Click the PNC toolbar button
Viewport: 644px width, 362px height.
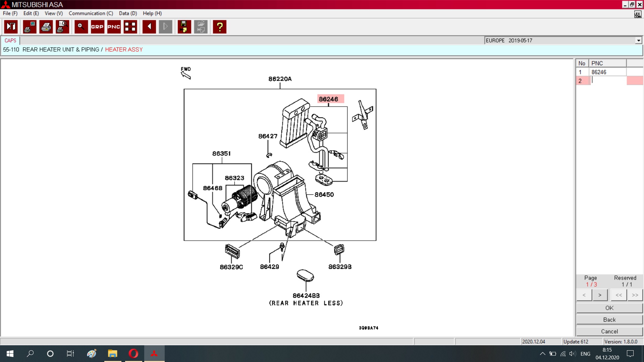[x=114, y=27]
